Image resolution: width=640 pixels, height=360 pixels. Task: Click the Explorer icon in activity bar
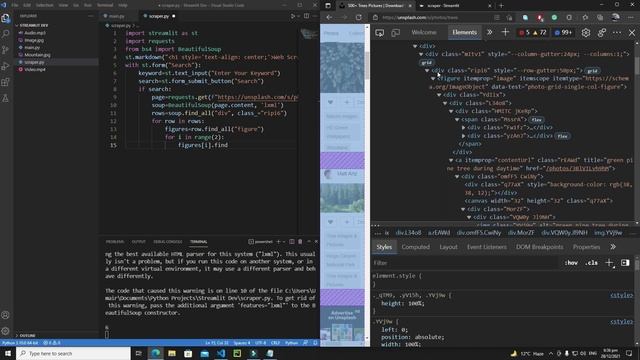pyautogui.click(x=6, y=18)
